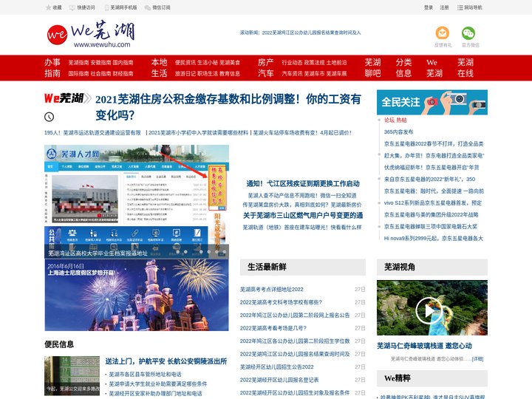Select 芜湖美食 sub-nav link
This screenshot has height=399, width=532.
(230, 63)
